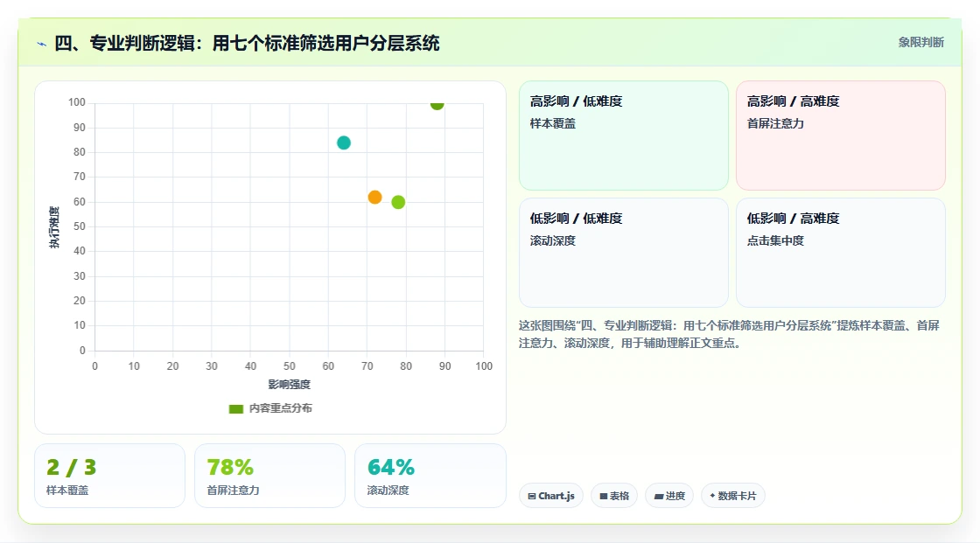Image resolution: width=980 pixels, height=543 pixels.
Task: Click the description paragraph starting 这张图围绕
Action: coord(730,334)
